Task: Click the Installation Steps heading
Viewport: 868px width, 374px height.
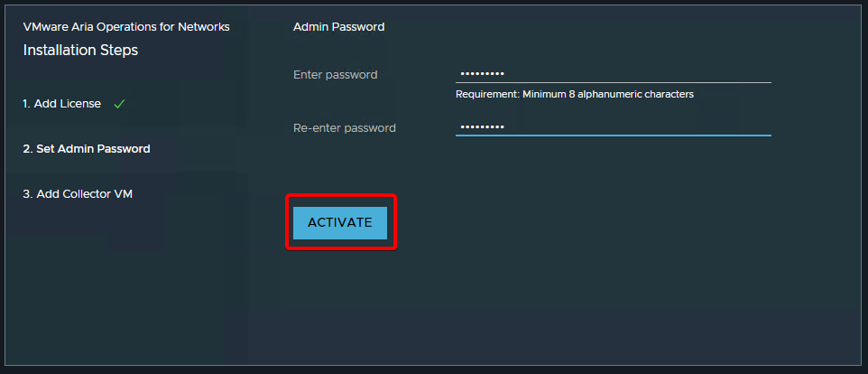Action: (x=80, y=51)
